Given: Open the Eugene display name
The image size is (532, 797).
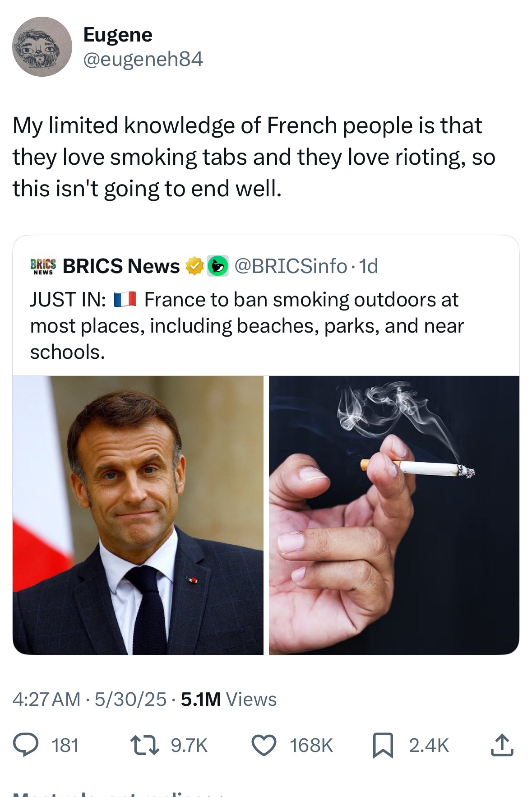Looking at the screenshot, I should point(118,35).
